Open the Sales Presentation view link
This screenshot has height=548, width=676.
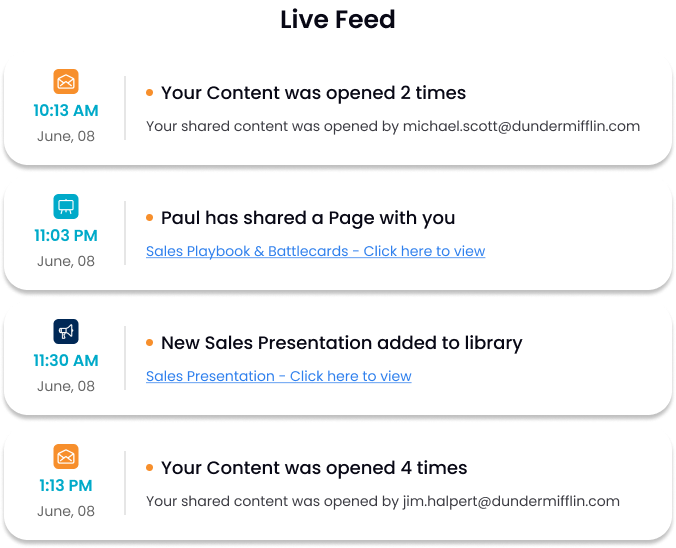click(x=278, y=376)
